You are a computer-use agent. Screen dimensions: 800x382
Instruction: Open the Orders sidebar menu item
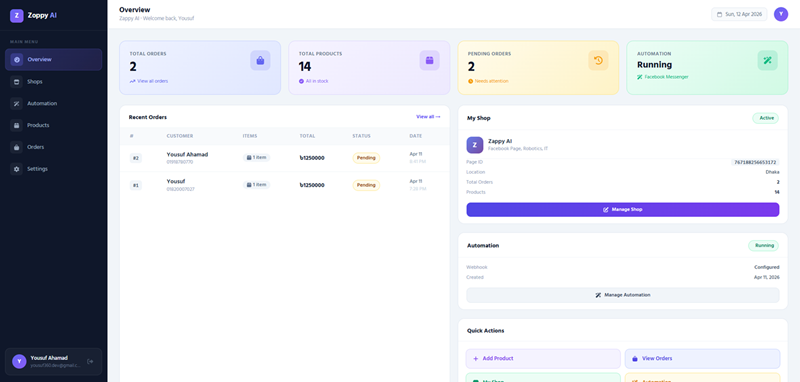pos(54,147)
